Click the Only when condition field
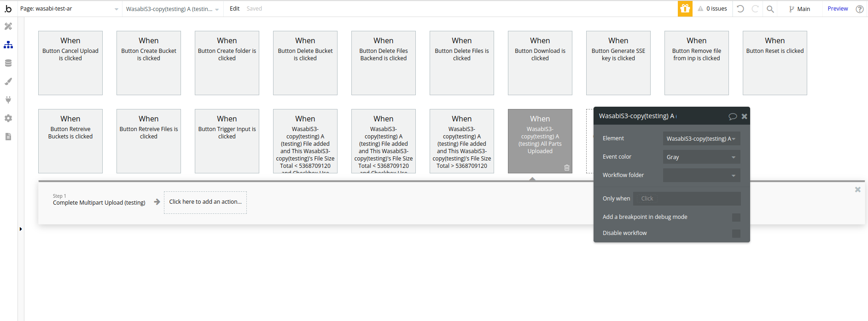This screenshot has width=868, height=321. pos(687,199)
